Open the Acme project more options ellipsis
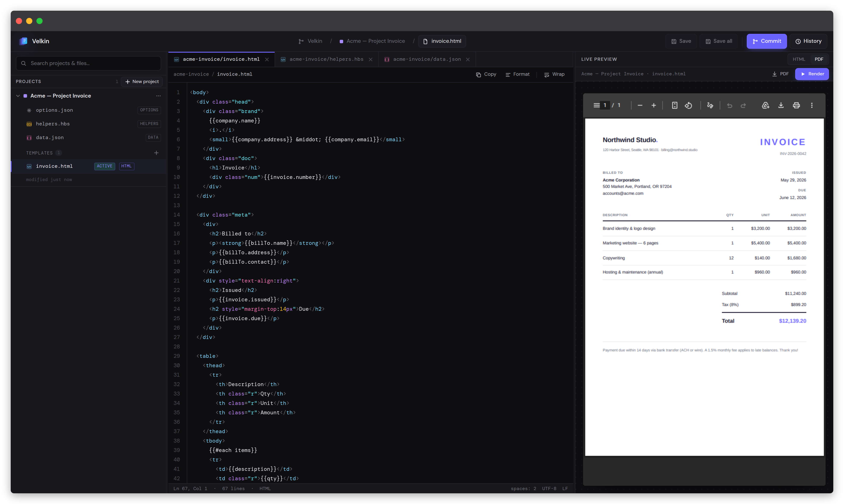This screenshot has width=844, height=504. [x=158, y=96]
